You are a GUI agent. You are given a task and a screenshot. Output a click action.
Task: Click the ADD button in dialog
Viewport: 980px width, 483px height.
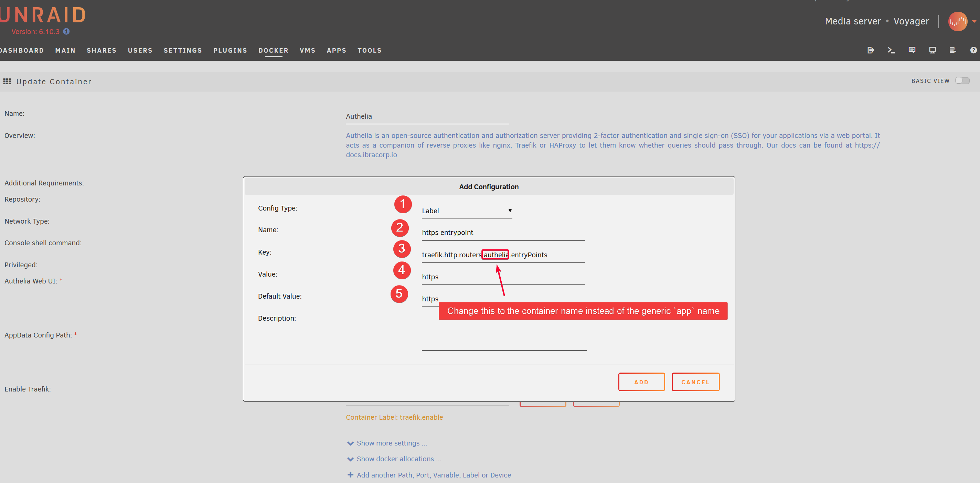click(641, 382)
